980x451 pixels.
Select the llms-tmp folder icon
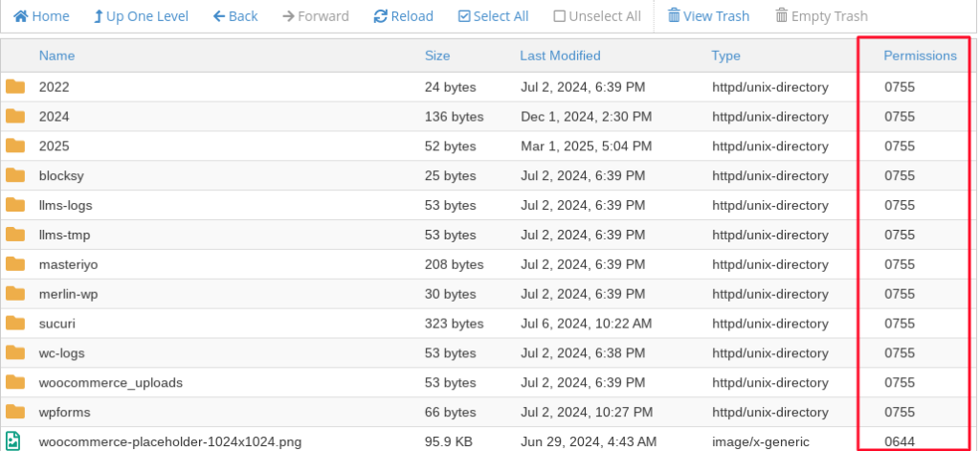(15, 235)
